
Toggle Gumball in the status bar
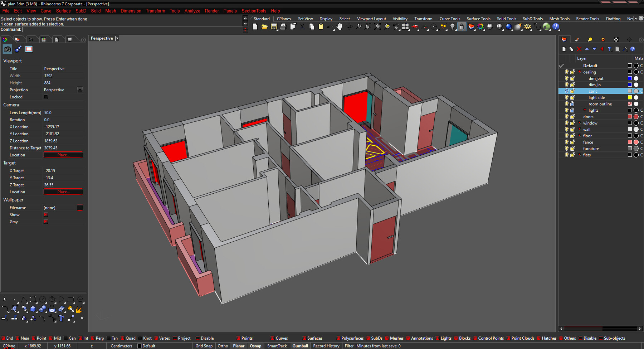pos(300,346)
